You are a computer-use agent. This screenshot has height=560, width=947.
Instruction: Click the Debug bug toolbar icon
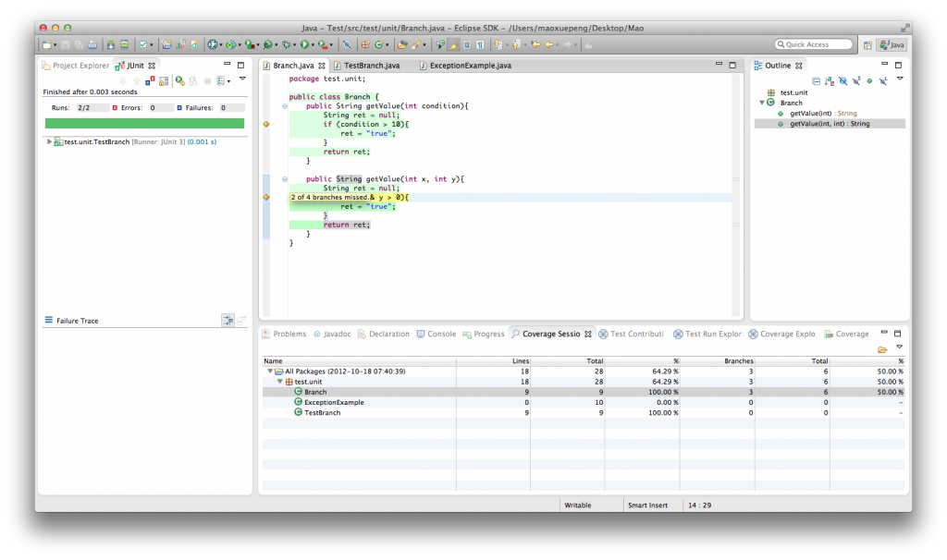pos(286,44)
